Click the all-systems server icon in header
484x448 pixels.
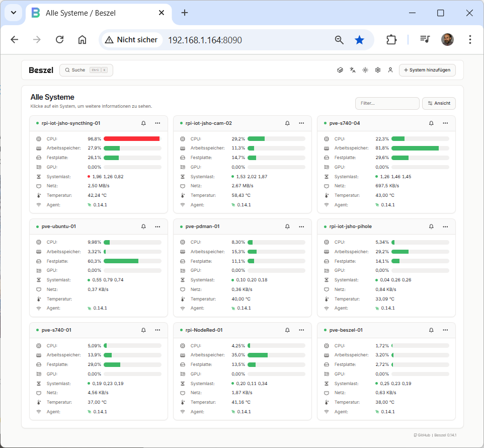[340, 70]
